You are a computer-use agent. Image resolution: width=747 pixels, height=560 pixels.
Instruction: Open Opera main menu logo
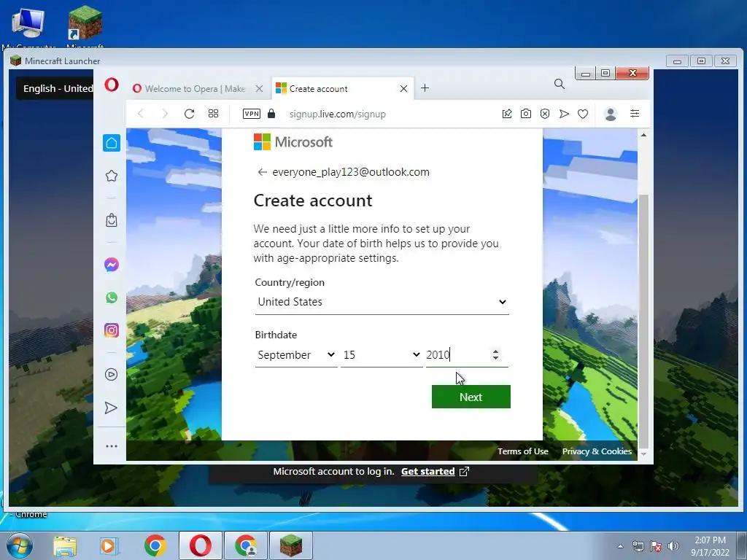pyautogui.click(x=112, y=85)
